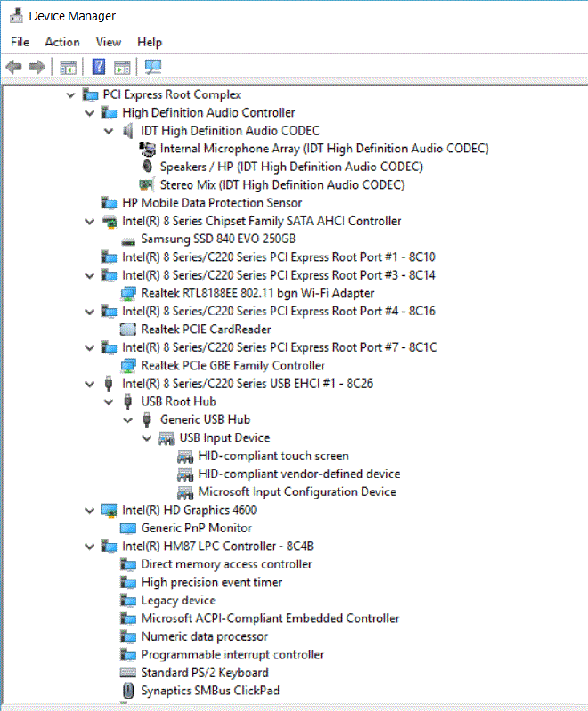Click the Realtek PCIE CardReader icon
The image size is (588, 711).
pos(128,329)
